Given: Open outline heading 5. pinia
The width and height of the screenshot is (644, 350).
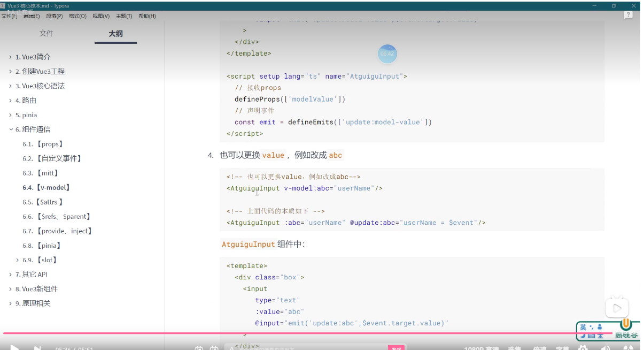Looking at the screenshot, I should pyautogui.click(x=26, y=115).
